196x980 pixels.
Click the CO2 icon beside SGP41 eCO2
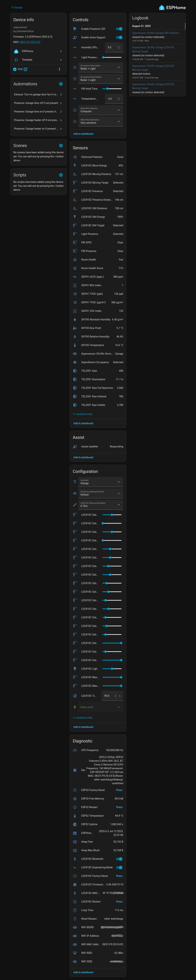pyautogui.click(x=75, y=277)
